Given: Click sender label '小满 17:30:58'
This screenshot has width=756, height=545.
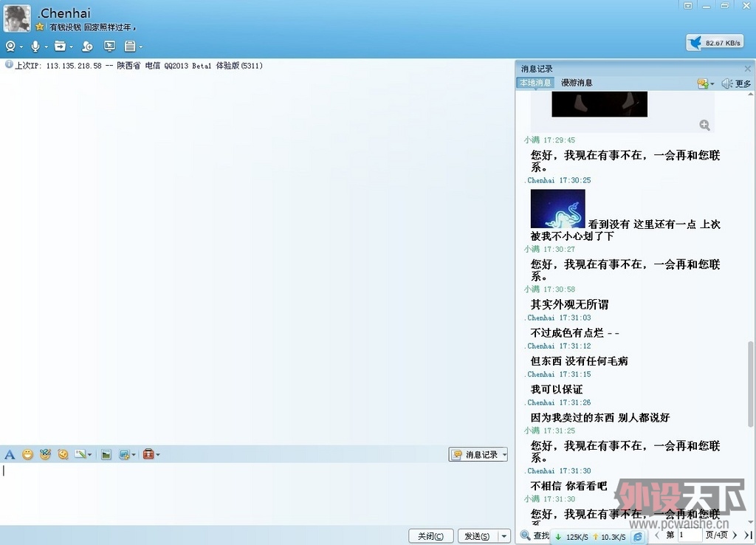Looking at the screenshot, I should point(549,289).
